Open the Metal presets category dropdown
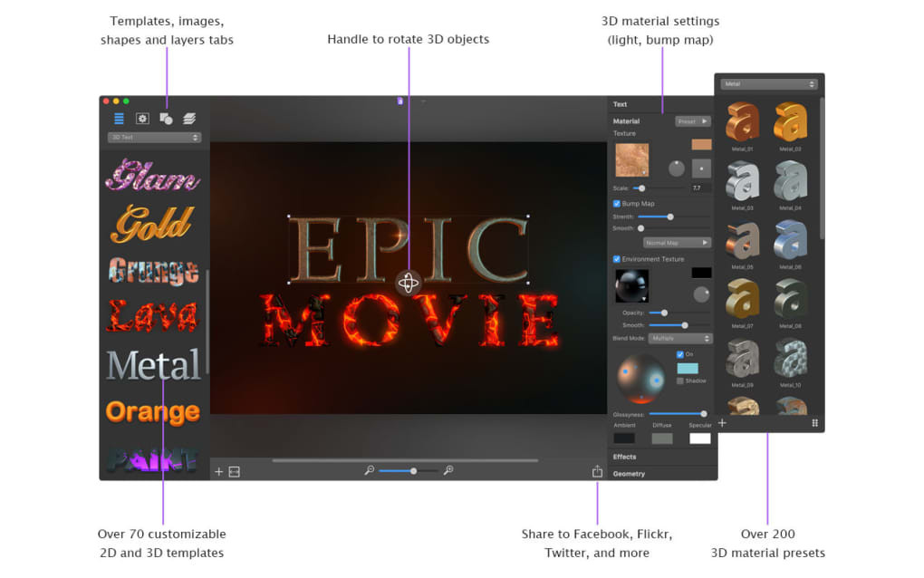Image resolution: width=924 pixels, height=578 pixels. (769, 83)
